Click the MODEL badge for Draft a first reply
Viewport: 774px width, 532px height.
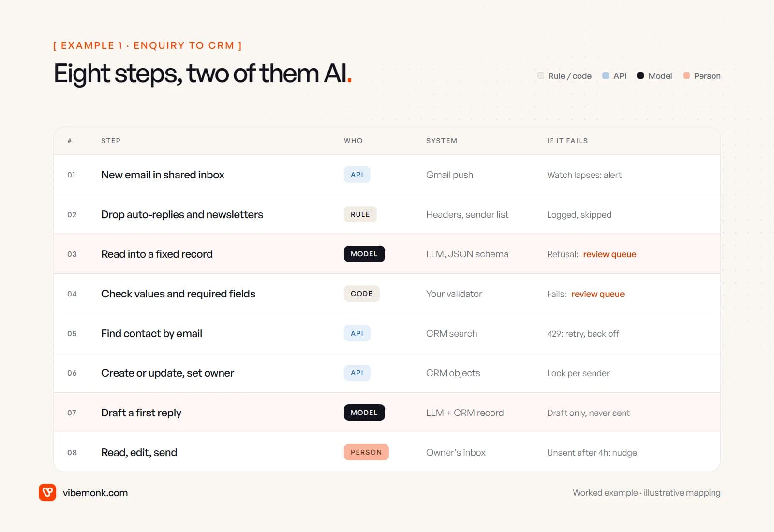pyautogui.click(x=364, y=413)
